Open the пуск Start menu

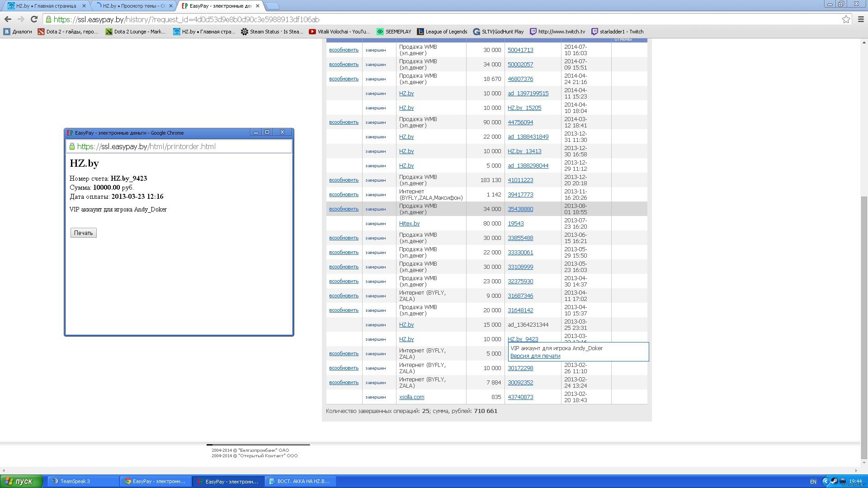click(21, 481)
